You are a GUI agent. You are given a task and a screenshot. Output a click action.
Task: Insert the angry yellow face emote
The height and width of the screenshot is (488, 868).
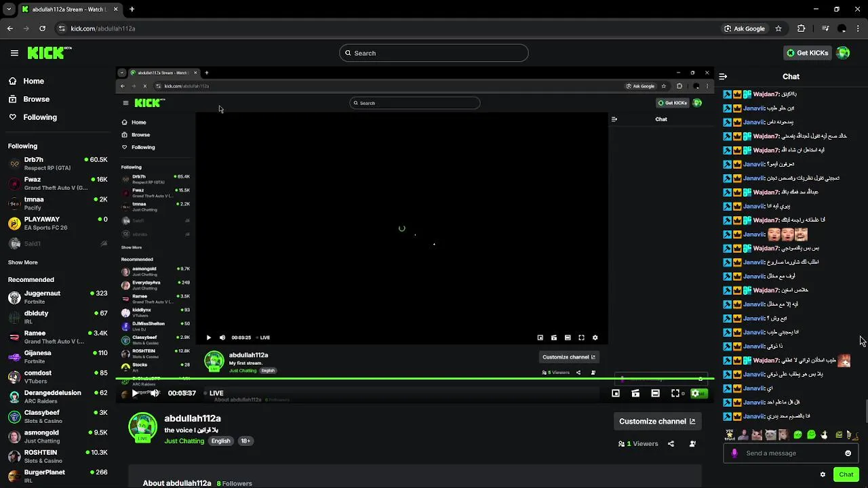[x=839, y=434]
